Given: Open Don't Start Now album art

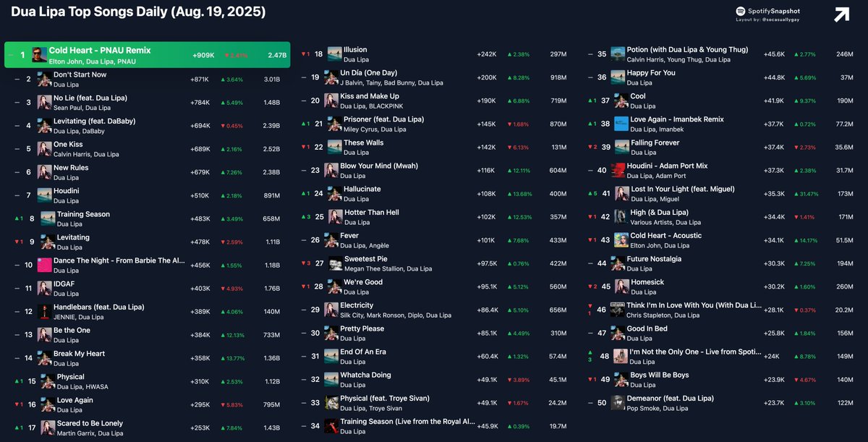Looking at the screenshot, I should (x=44, y=79).
